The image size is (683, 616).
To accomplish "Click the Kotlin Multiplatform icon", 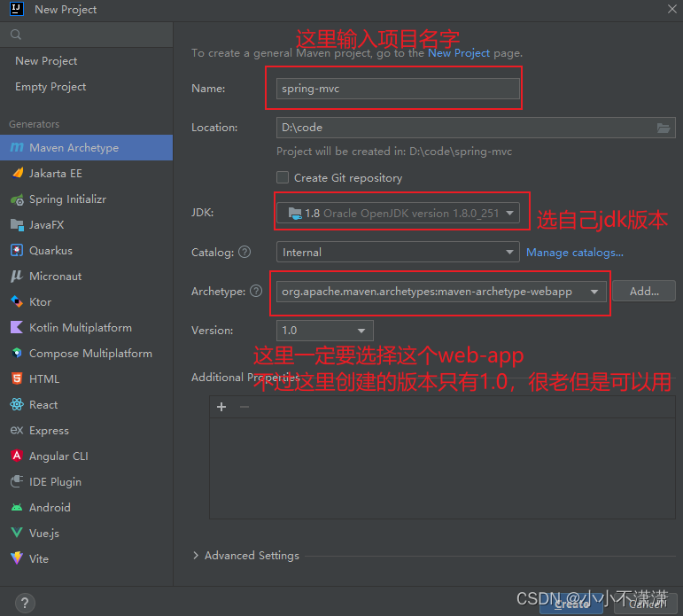I will tap(17, 327).
